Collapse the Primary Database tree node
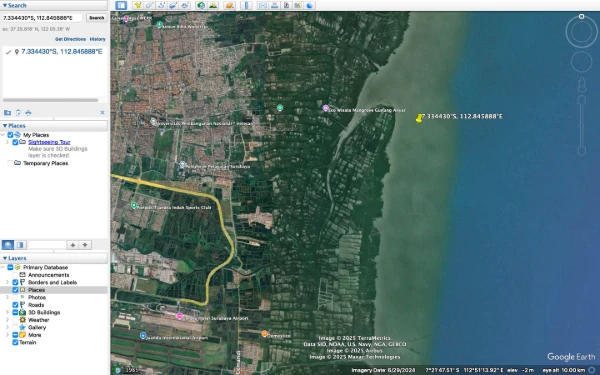The height and width of the screenshot is (375, 600). 3,267
